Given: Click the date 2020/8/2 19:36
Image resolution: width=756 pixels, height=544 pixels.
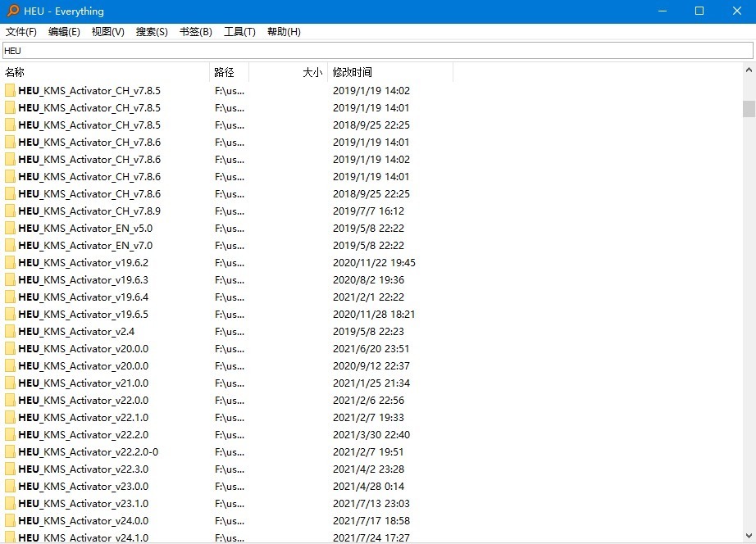Looking at the screenshot, I should point(368,280).
